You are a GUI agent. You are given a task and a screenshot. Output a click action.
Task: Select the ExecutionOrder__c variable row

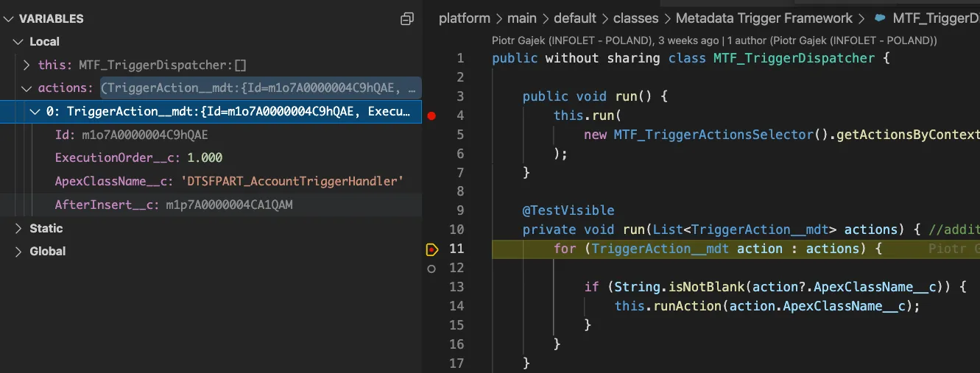(x=211, y=158)
